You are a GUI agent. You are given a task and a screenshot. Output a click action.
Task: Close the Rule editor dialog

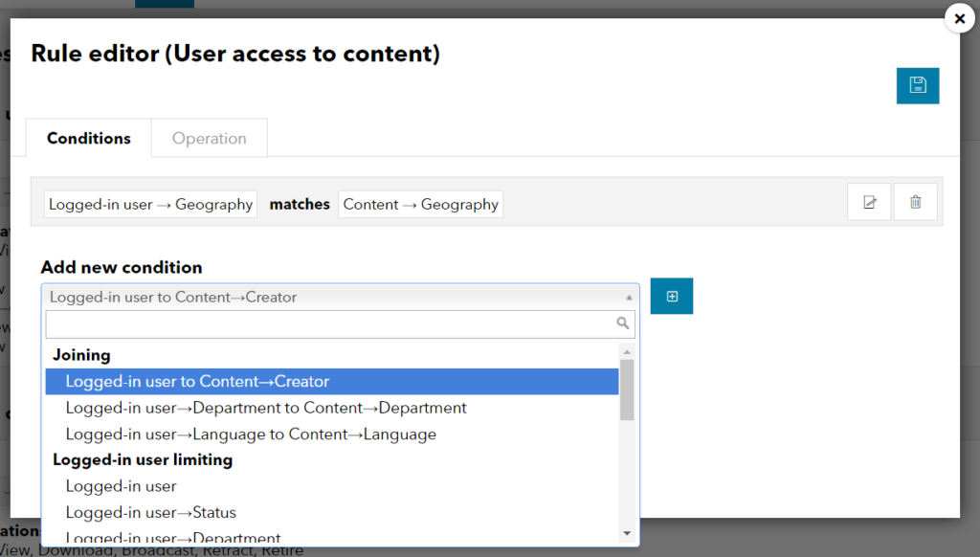click(960, 19)
